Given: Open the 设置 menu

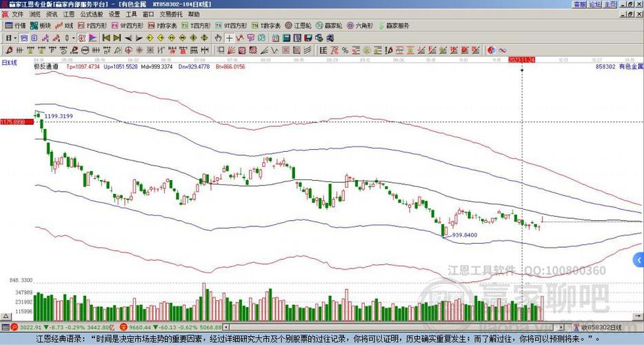Looking at the screenshot, I should (x=114, y=14).
